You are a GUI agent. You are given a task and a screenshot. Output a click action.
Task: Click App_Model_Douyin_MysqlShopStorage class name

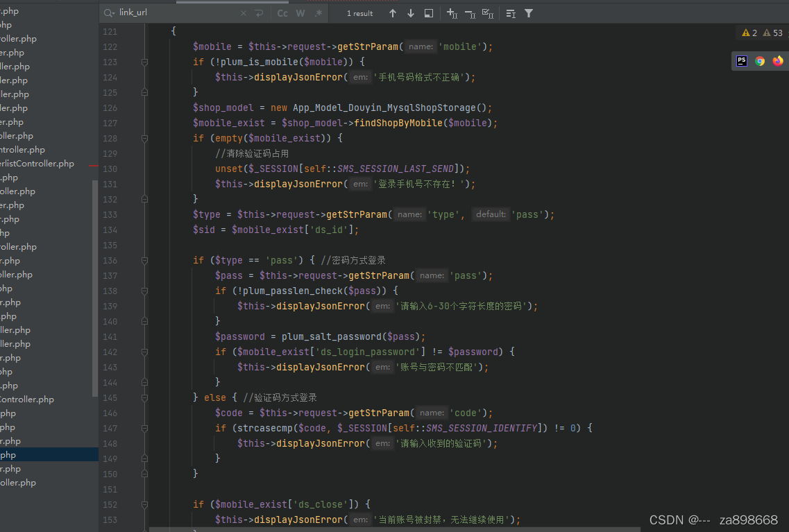384,108
